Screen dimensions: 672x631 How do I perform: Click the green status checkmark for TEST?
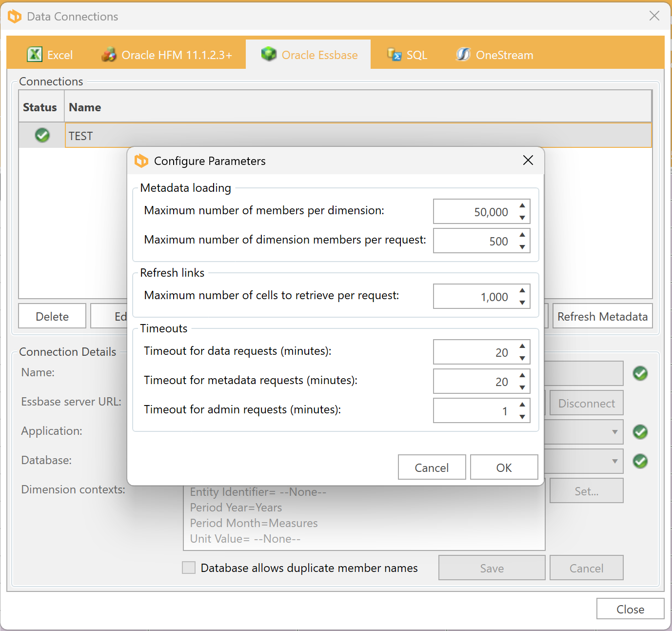(x=42, y=135)
